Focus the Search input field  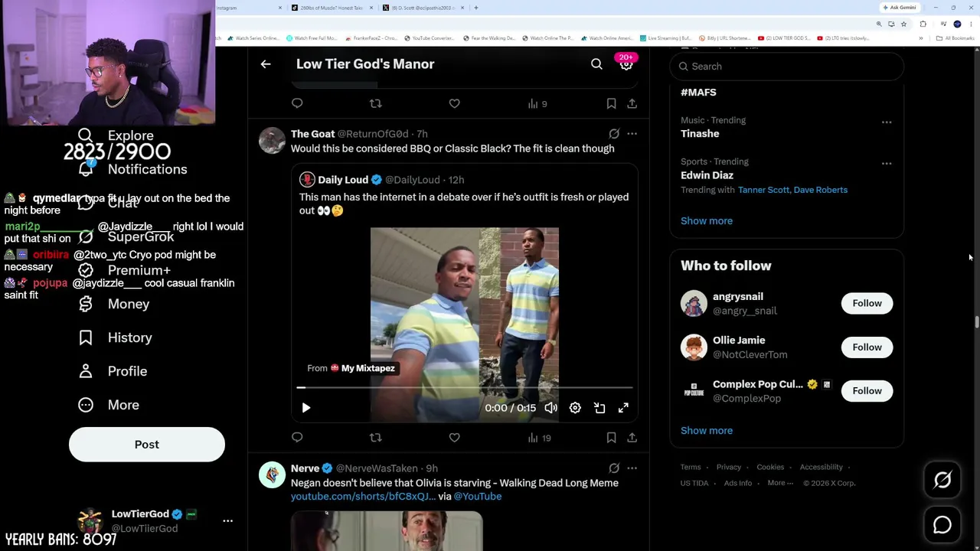click(x=786, y=67)
